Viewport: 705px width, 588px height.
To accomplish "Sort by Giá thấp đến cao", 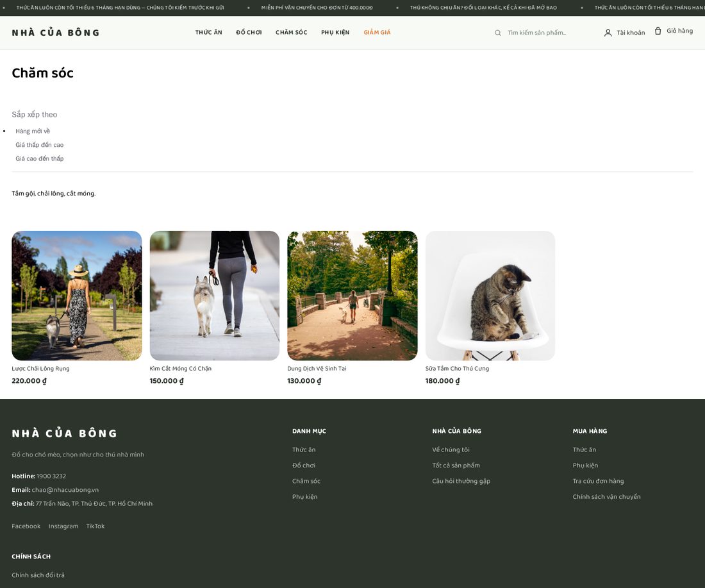I will (x=40, y=145).
